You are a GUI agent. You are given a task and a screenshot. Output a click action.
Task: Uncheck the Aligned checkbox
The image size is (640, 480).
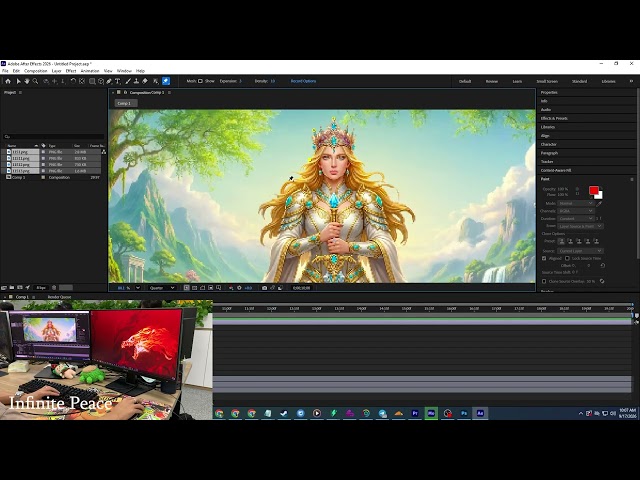click(544, 258)
